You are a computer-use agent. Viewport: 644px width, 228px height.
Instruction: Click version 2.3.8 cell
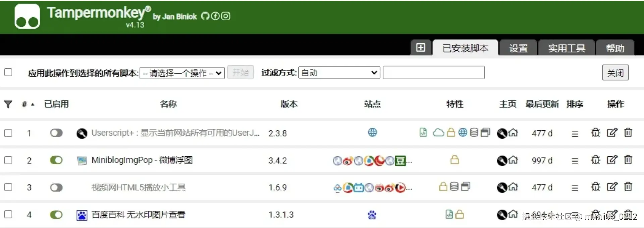[278, 133]
